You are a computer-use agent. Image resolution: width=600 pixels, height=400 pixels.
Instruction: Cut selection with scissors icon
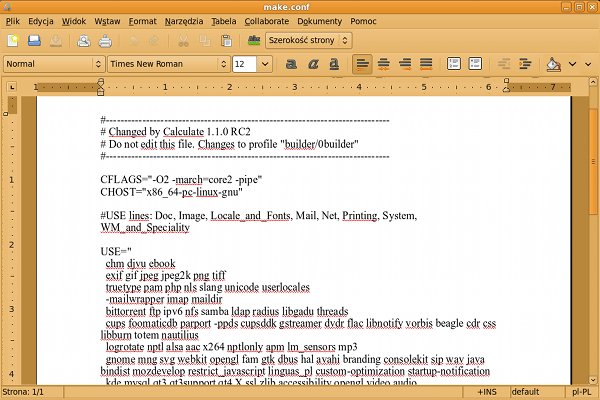coord(183,41)
